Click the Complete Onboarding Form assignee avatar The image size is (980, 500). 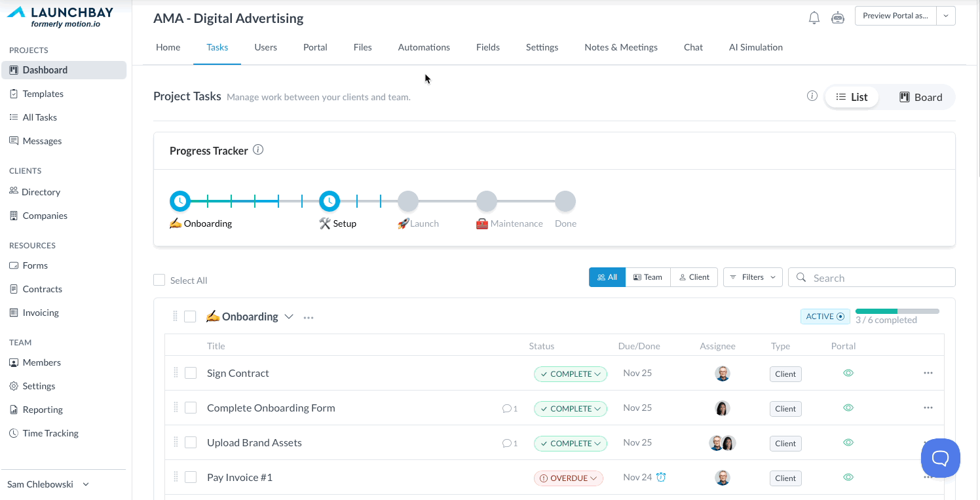point(723,408)
